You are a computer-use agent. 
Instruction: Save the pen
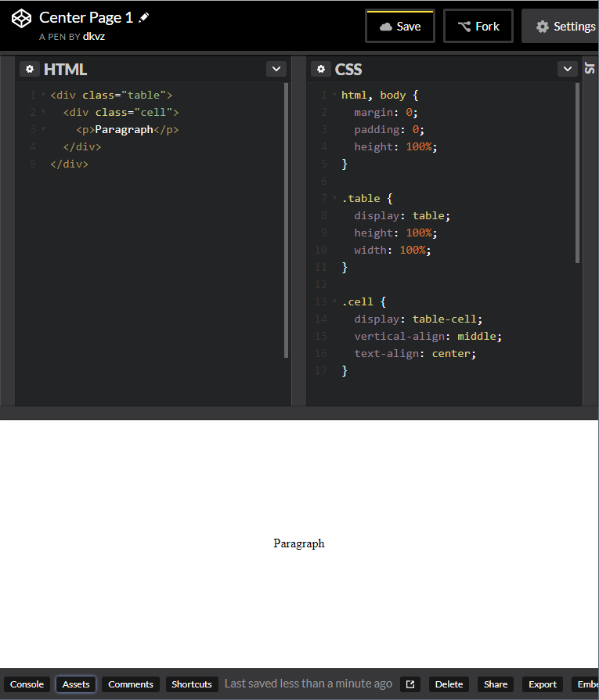point(399,26)
